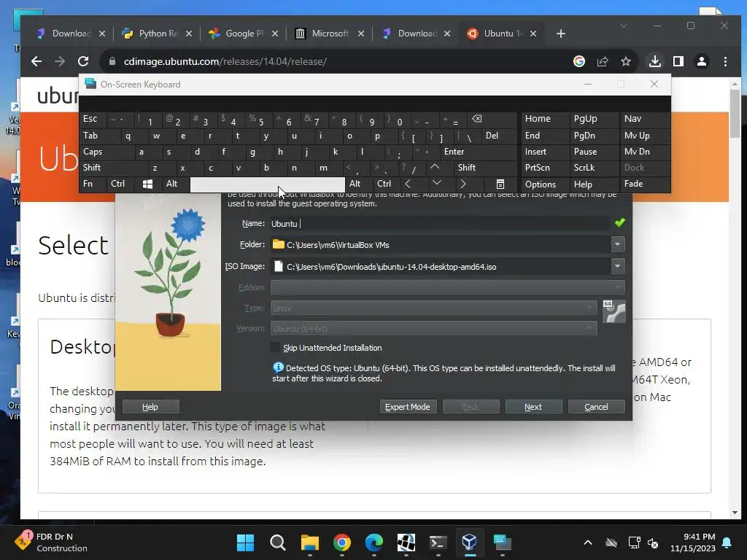
Task: Toggle left Ctrl key on On-Screen Keyboard
Action: click(121, 184)
